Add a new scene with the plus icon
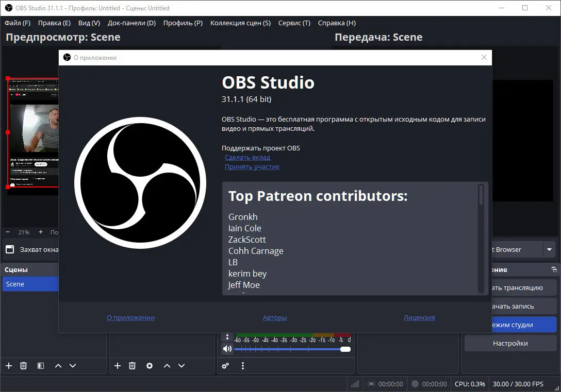This screenshot has height=392, width=561. pyautogui.click(x=9, y=366)
